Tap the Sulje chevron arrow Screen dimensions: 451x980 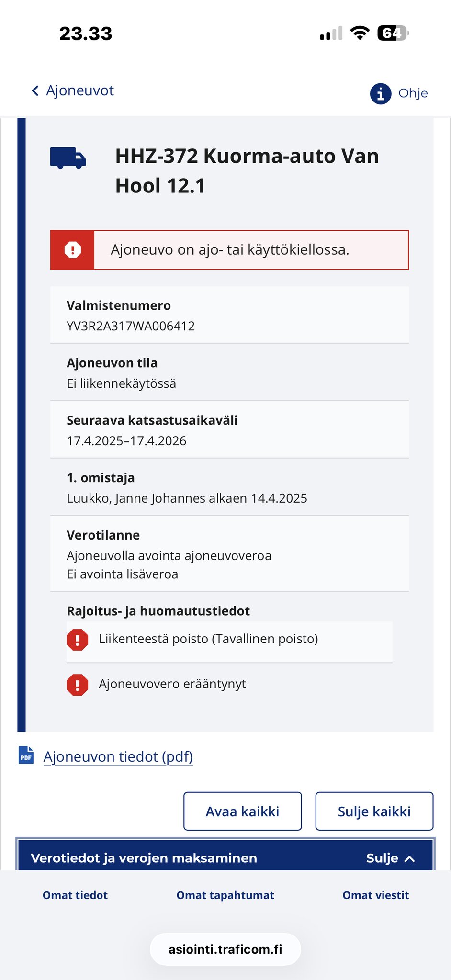click(410, 858)
